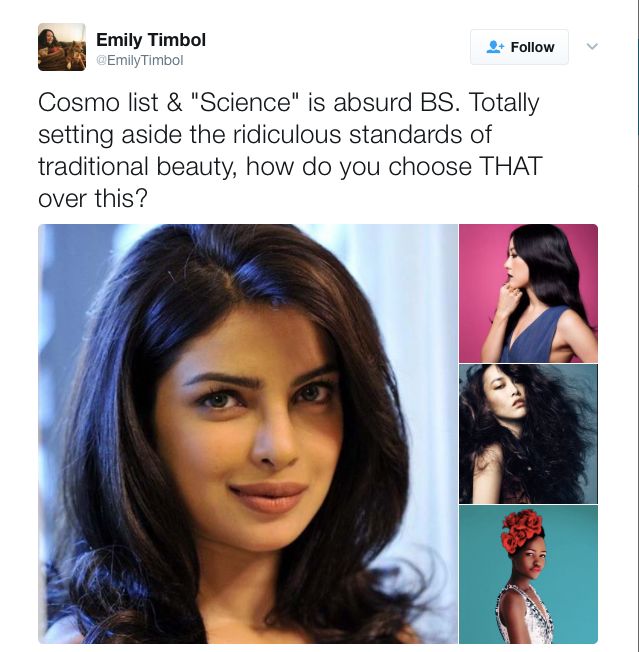View the photo with pink background
Viewport: 639px width, 652px height.
(528, 293)
